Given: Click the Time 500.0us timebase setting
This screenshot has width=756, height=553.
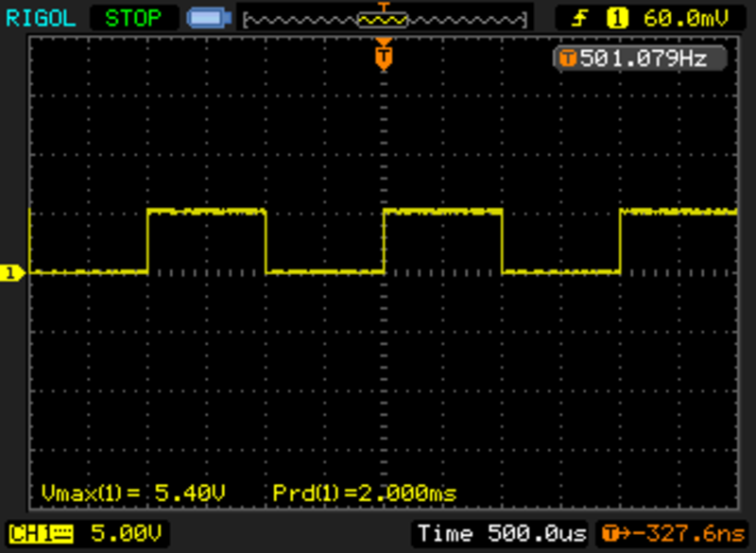Looking at the screenshot, I should pyautogui.click(x=501, y=533).
